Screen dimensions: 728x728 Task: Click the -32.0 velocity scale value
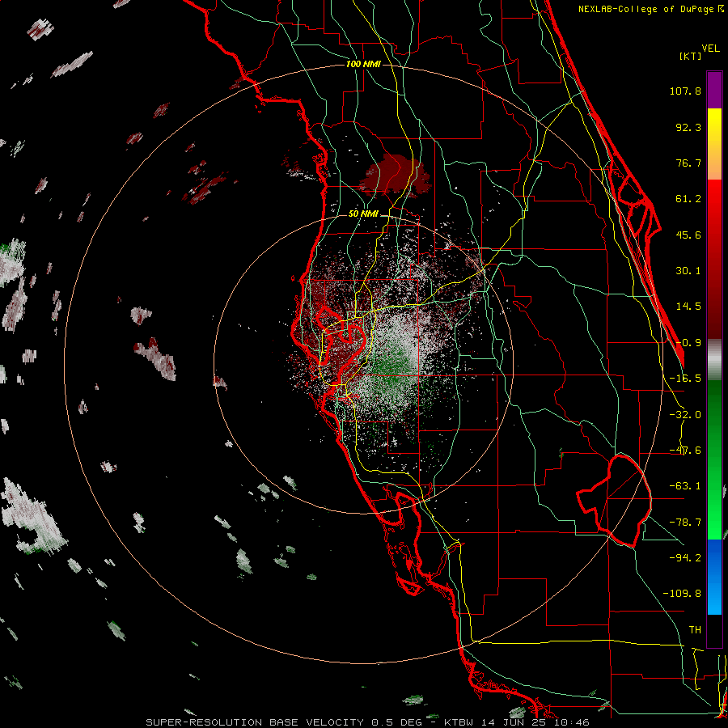685,414
